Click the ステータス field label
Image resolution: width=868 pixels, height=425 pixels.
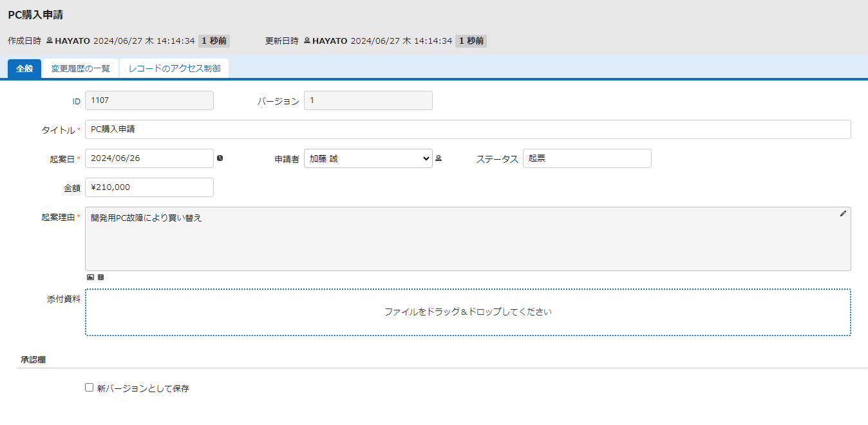[x=497, y=159]
